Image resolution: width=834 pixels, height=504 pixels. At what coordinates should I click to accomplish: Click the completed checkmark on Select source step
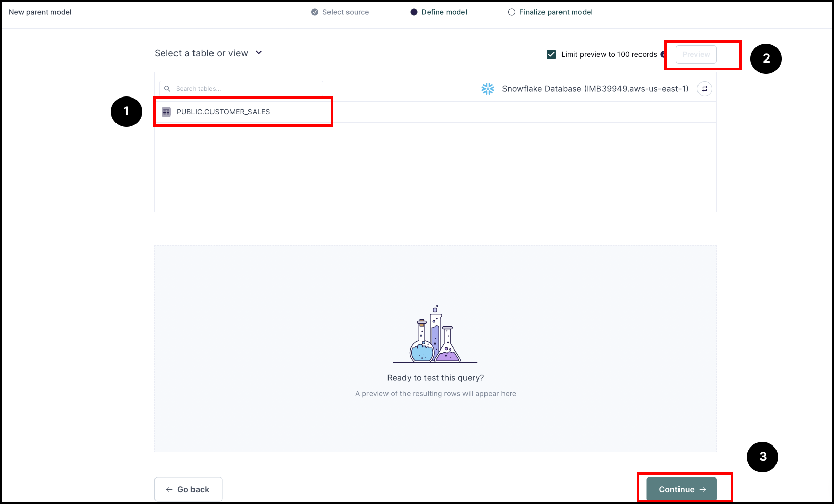pyautogui.click(x=314, y=12)
